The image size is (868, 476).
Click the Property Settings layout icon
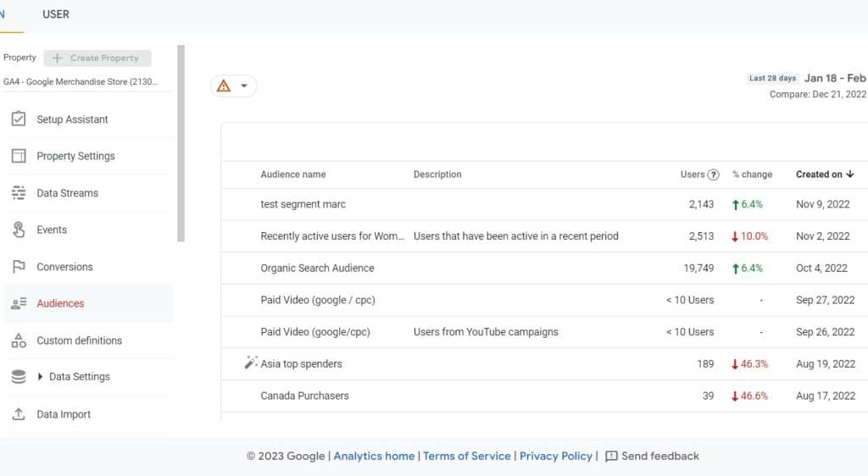(x=19, y=156)
